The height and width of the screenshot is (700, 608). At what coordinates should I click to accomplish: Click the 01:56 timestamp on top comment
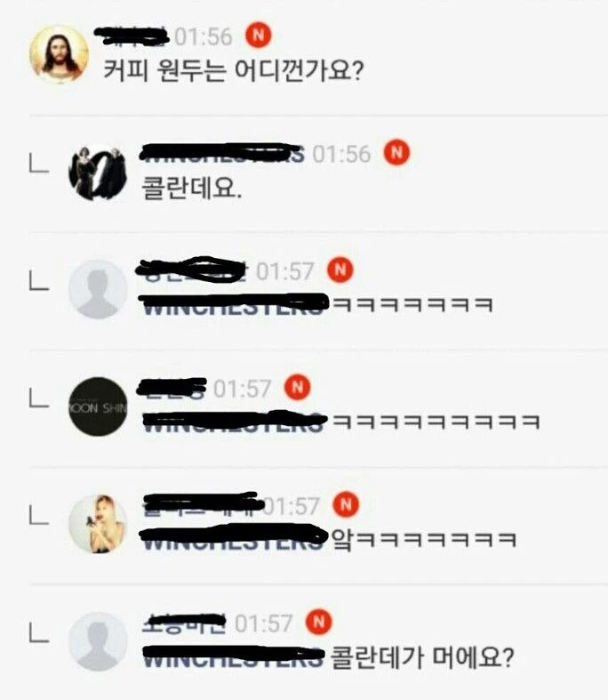pyautogui.click(x=204, y=36)
